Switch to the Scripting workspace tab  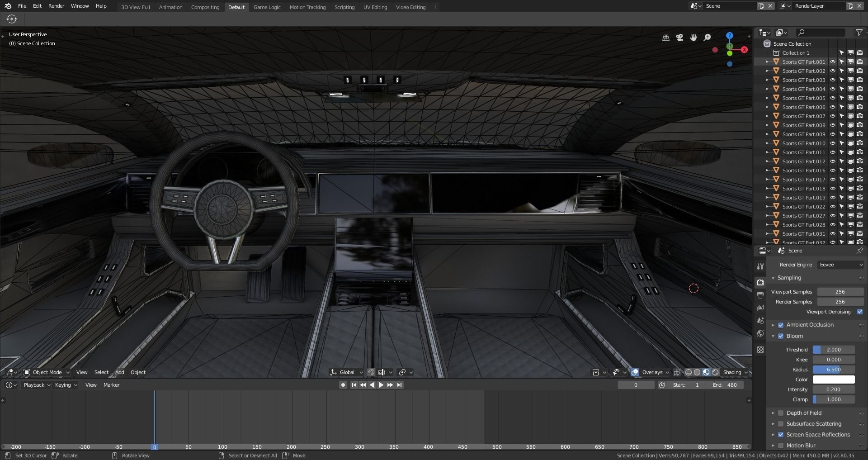click(x=344, y=7)
